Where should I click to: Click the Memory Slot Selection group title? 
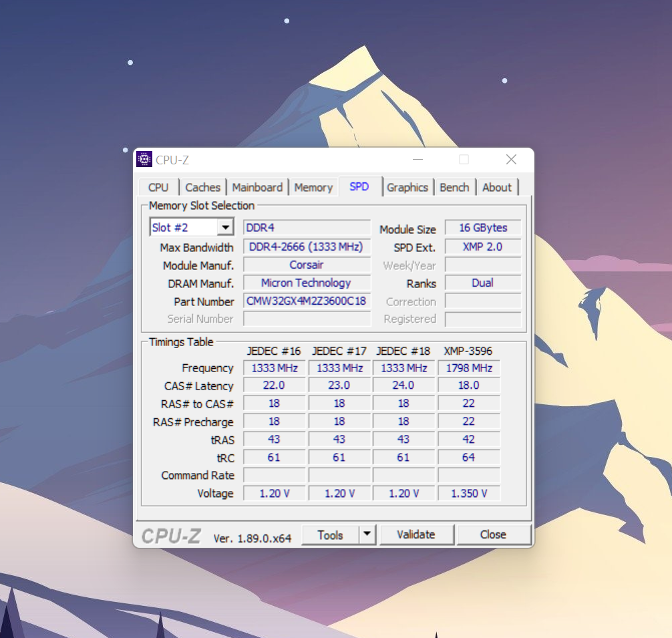coord(202,205)
